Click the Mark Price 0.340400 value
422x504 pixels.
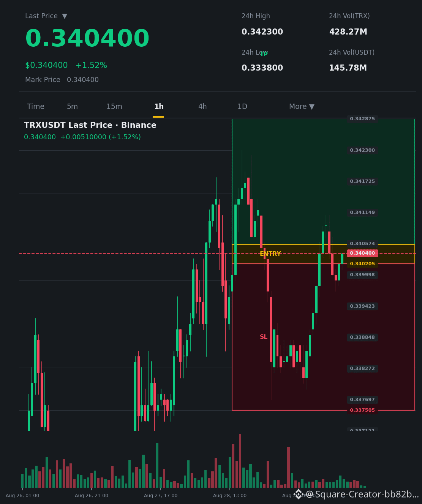(x=83, y=80)
